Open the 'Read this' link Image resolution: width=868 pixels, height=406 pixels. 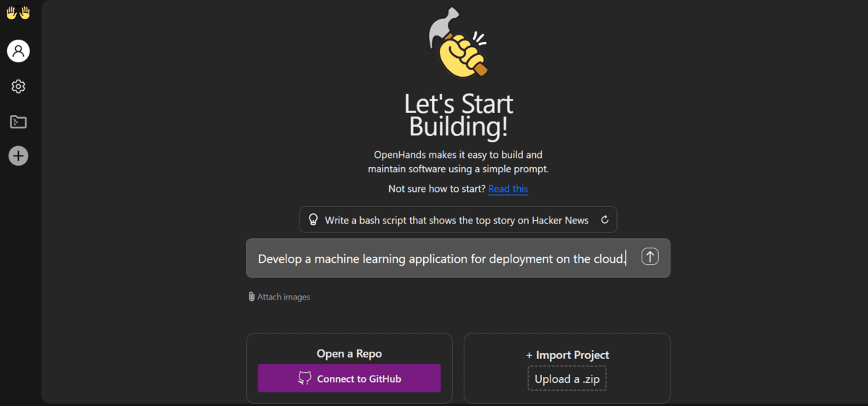pyautogui.click(x=508, y=189)
